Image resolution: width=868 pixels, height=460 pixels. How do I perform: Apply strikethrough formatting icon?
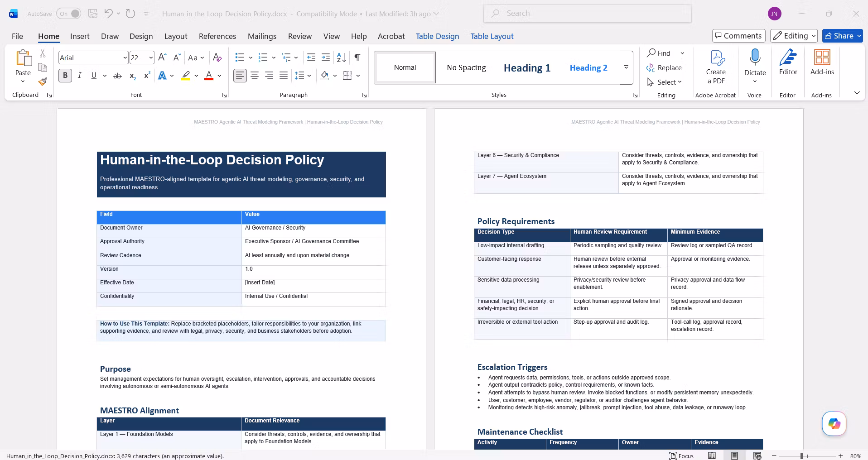[x=117, y=76]
